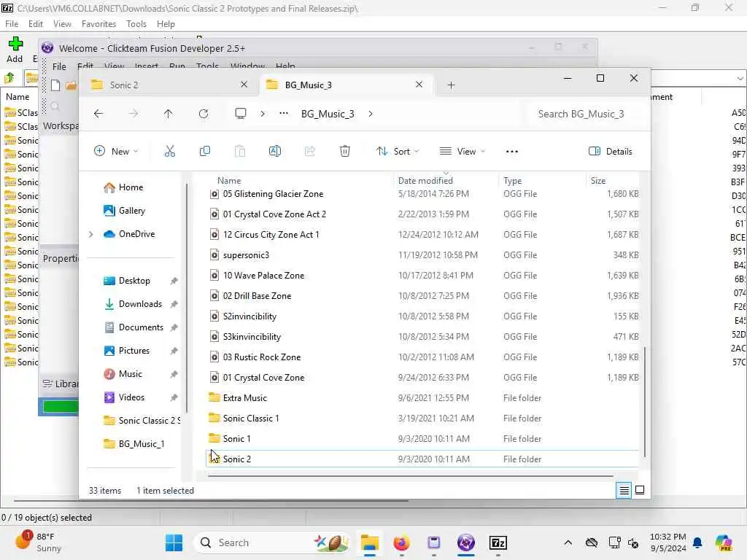Open the Clickteam Fusion File menu
This screenshot has width=747, height=560.
click(59, 66)
